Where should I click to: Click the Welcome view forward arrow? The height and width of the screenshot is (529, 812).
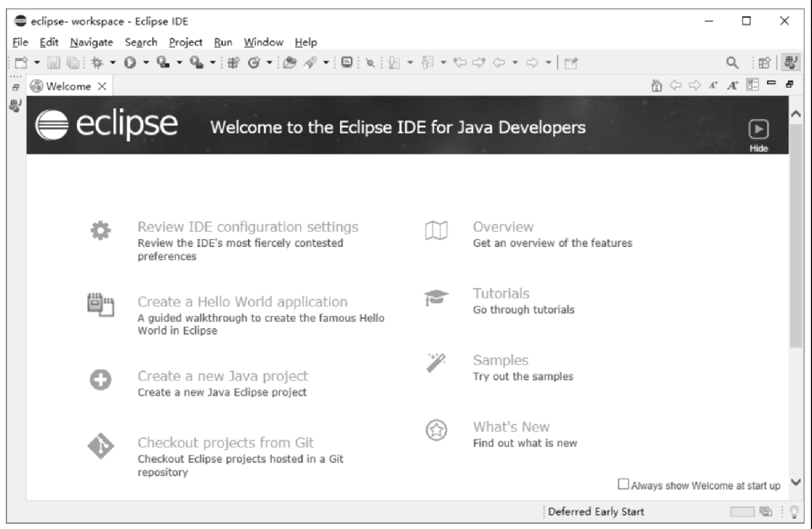pyautogui.click(x=695, y=85)
